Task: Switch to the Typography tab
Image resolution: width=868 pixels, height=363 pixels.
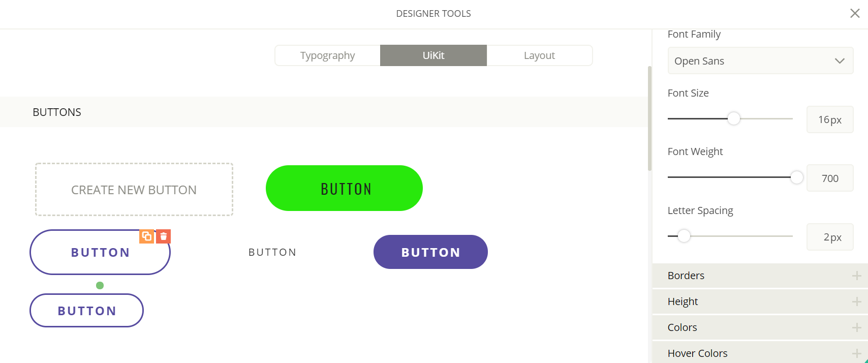Action: tap(327, 55)
